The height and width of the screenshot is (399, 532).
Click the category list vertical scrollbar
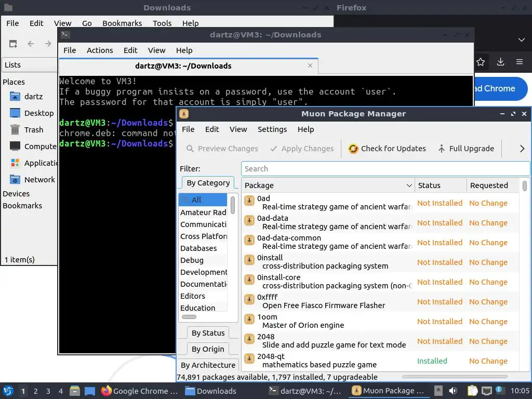pyautogui.click(x=233, y=205)
